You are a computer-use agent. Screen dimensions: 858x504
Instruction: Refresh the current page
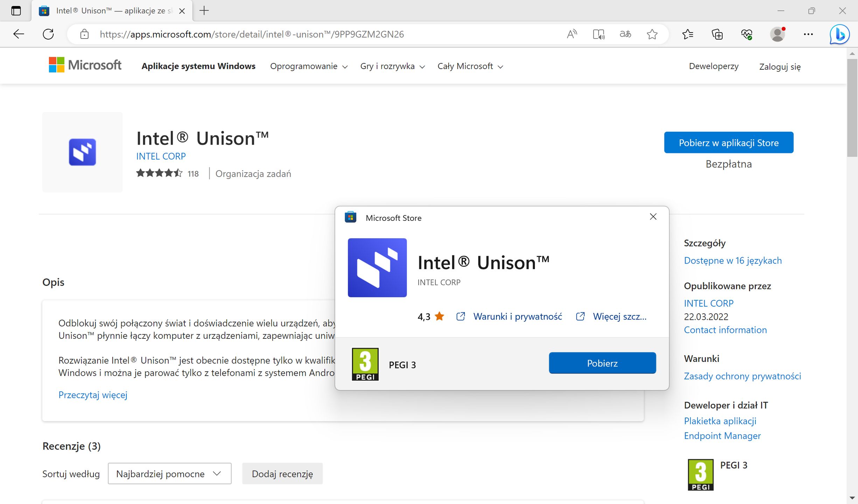(48, 34)
